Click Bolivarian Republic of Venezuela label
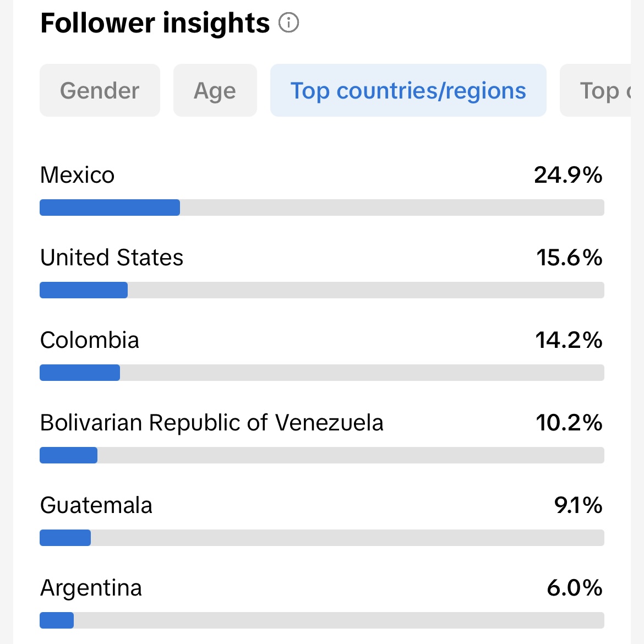This screenshot has height=644, width=644. click(x=212, y=423)
